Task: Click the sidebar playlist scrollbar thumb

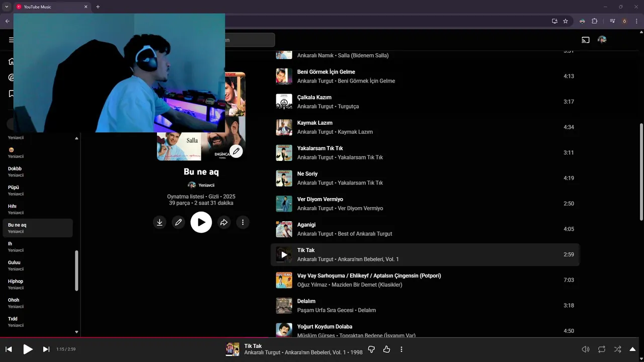Action: pos(76,270)
